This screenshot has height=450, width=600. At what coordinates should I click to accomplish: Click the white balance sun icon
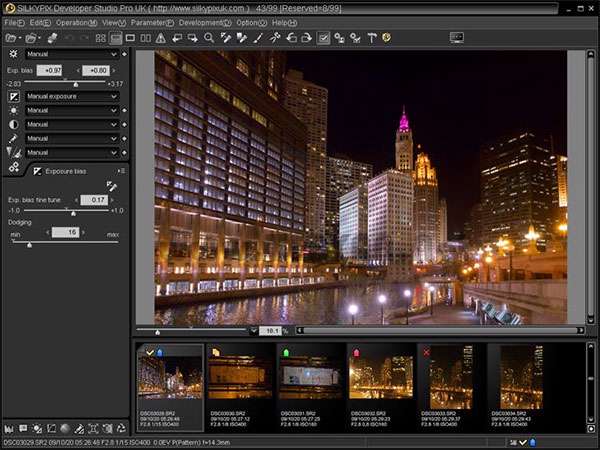(13, 111)
